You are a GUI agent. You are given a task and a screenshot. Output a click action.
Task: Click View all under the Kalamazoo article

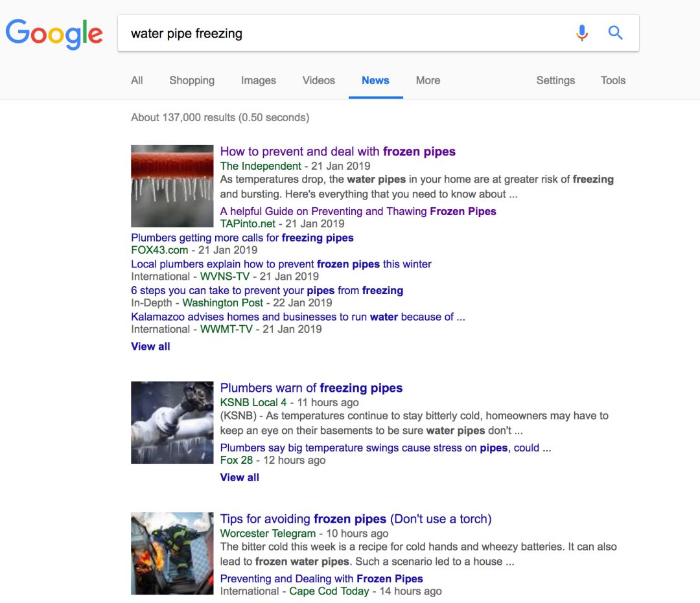[150, 347]
